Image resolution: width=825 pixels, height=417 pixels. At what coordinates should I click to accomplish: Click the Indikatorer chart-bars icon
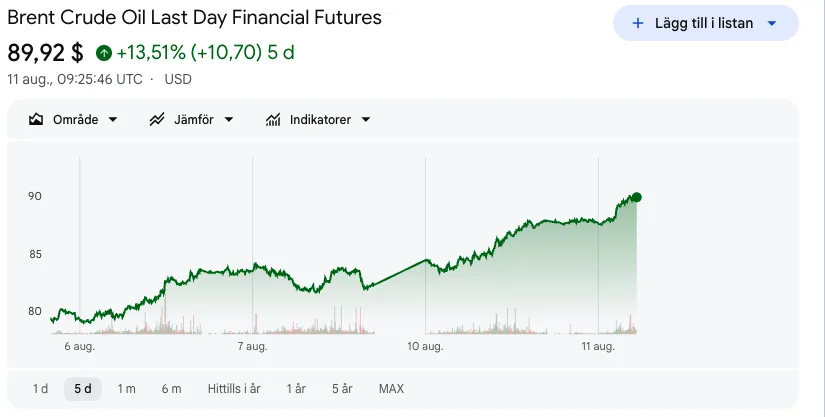pyautogui.click(x=273, y=119)
